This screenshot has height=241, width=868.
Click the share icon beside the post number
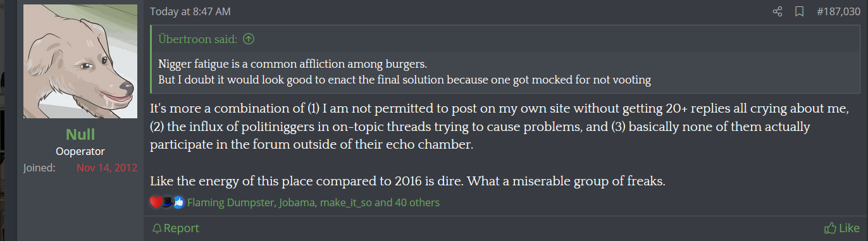[x=778, y=11]
